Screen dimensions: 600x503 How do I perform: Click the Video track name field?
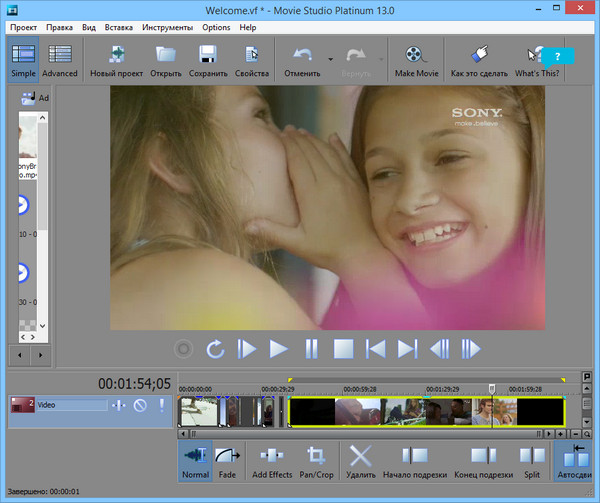pos(70,406)
